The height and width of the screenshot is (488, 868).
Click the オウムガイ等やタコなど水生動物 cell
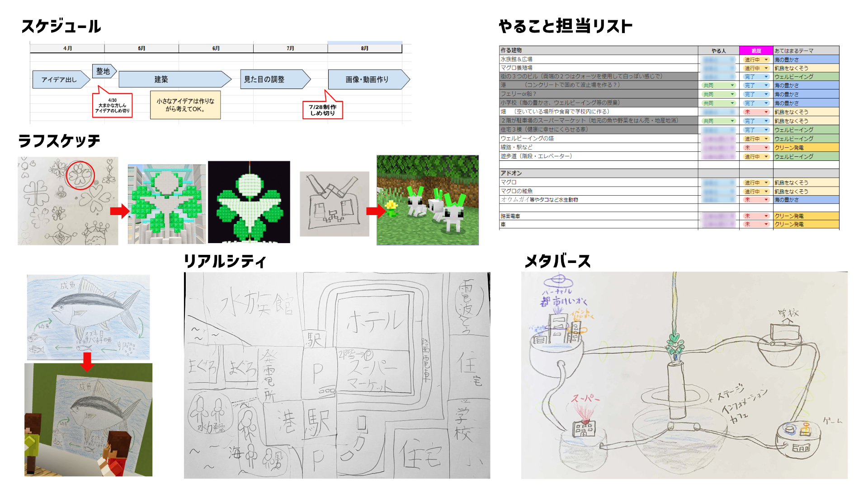tap(599, 200)
